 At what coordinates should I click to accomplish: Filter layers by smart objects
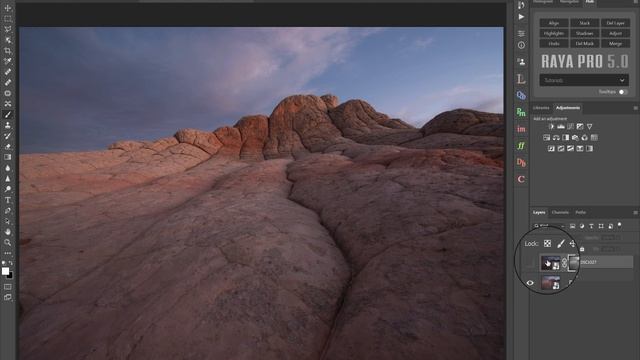(x=611, y=226)
